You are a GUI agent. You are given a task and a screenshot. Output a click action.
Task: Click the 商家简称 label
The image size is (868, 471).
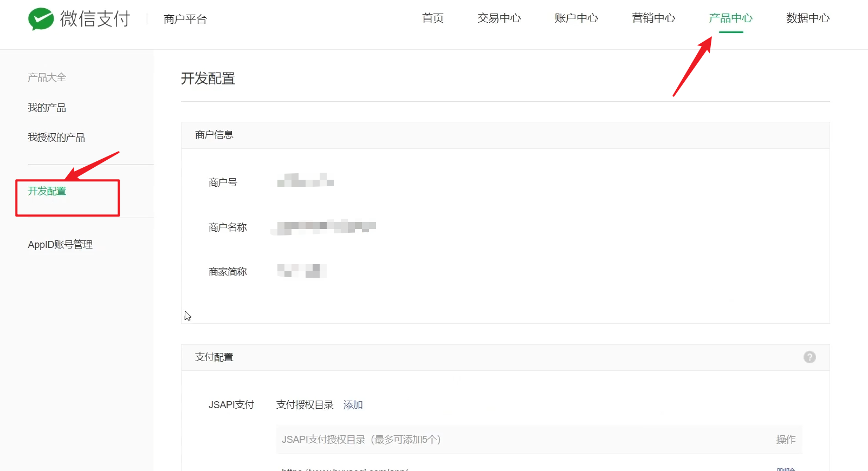(x=228, y=272)
